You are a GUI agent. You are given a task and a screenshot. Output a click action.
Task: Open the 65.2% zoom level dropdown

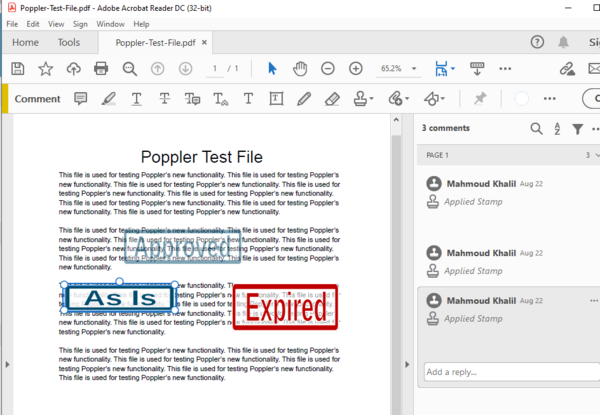point(400,68)
